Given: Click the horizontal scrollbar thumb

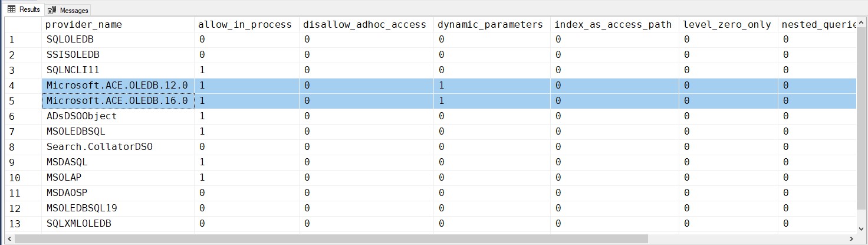Looking at the screenshot, I should coord(331,239).
